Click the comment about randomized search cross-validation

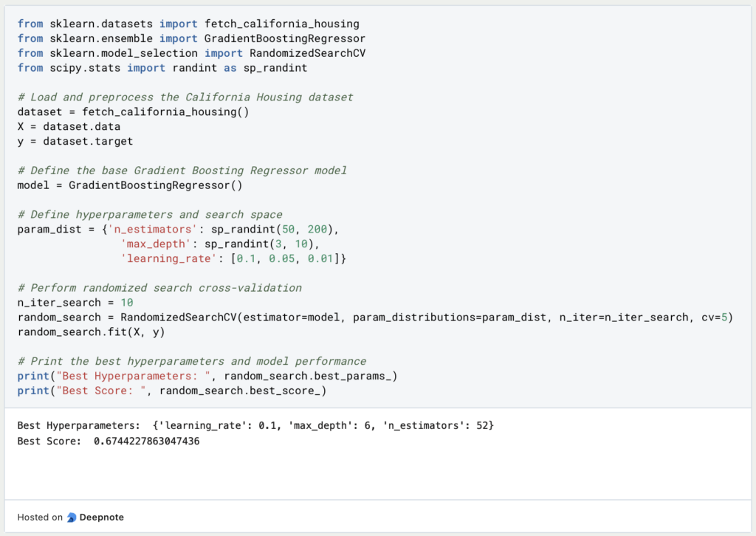pos(166,287)
